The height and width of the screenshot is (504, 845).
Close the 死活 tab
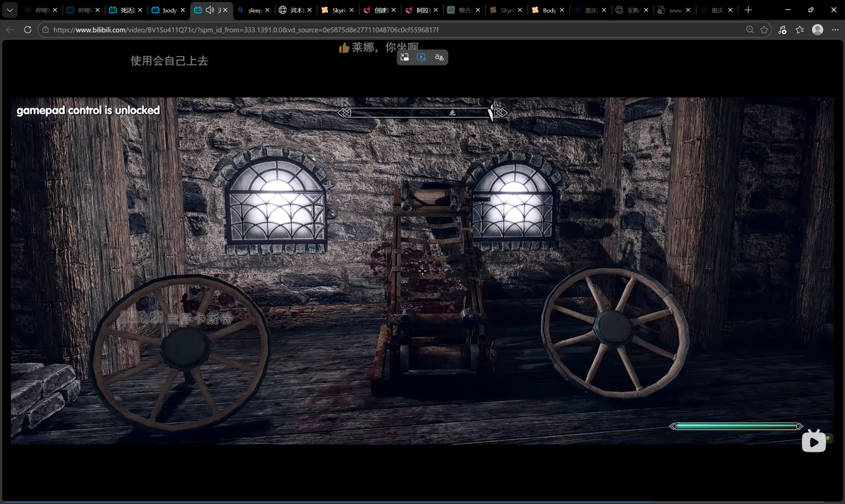(140, 10)
